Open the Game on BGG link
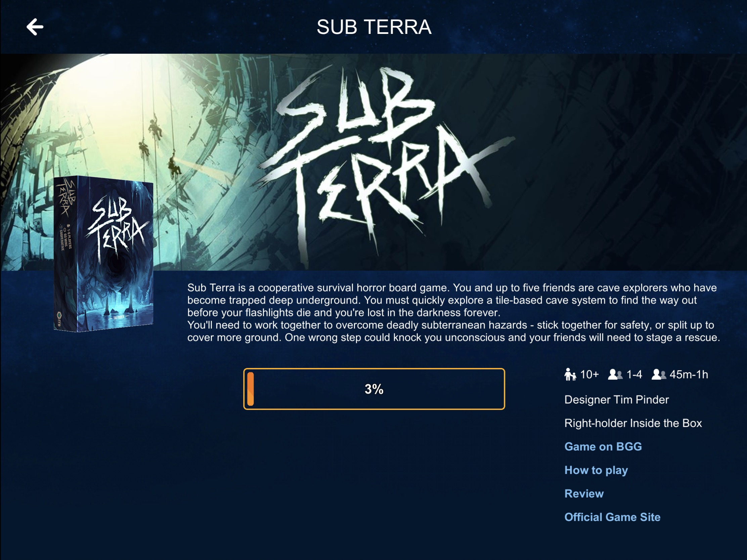 click(603, 447)
